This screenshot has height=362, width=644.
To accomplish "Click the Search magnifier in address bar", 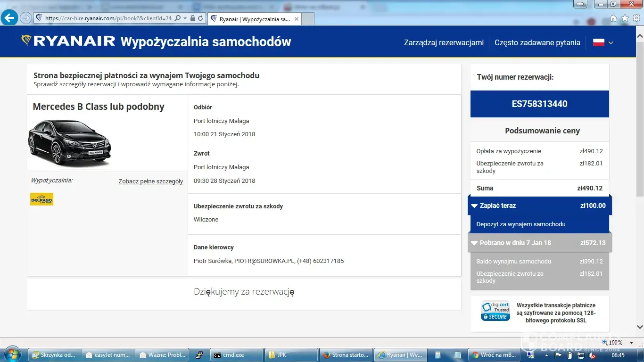I will pos(178,18).
